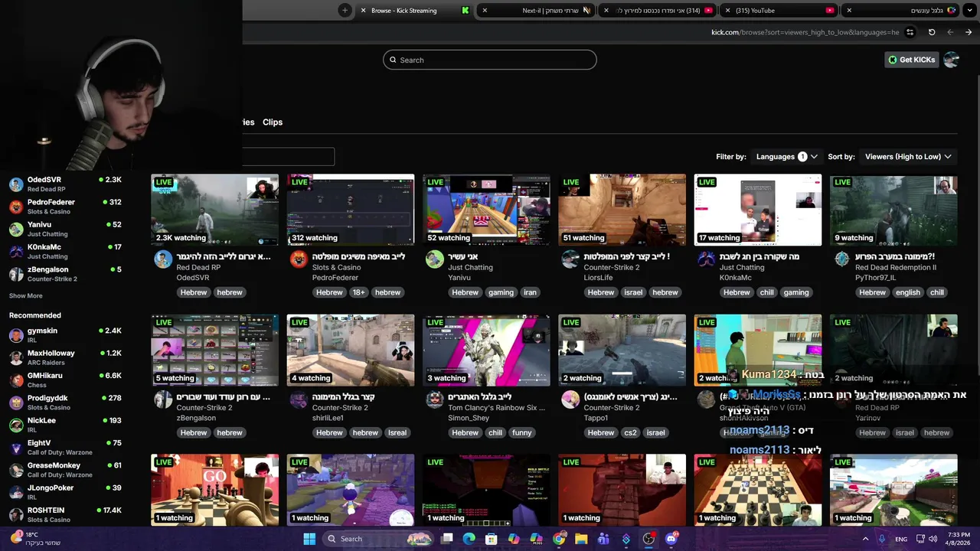The image size is (980, 551).
Task: Click the LiorsLife avatar under the stream card
Action: tap(570, 259)
